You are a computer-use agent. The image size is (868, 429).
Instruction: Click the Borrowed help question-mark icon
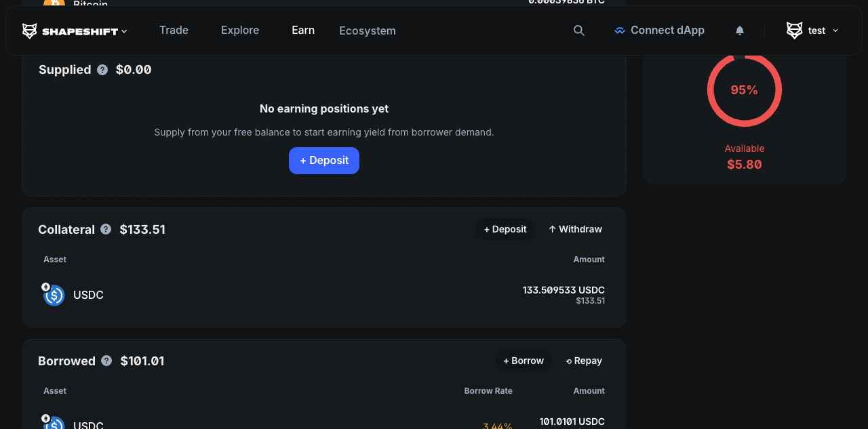[106, 361]
